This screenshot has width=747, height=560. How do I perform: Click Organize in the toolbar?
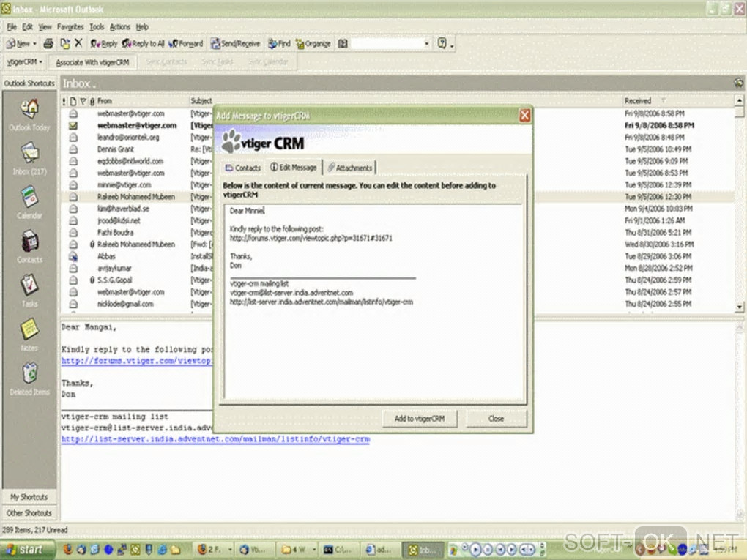tap(313, 44)
